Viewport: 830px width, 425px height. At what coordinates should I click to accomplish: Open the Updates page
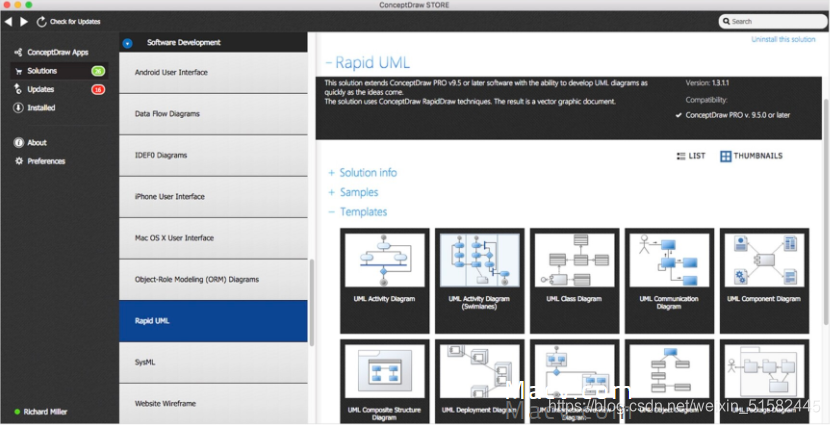click(x=41, y=89)
